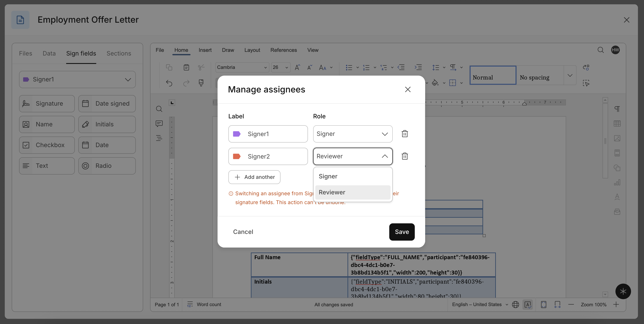Add a Checkbox sign field
Viewport: 644px width, 324px height.
coord(47,145)
